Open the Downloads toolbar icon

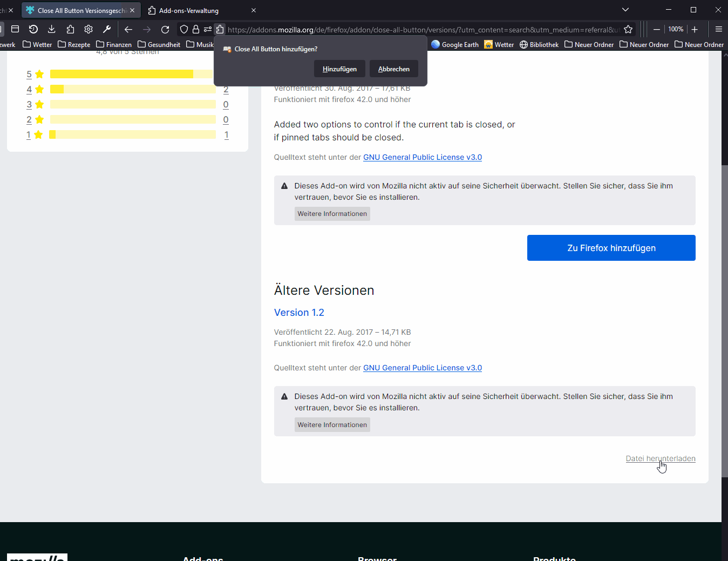(52, 29)
